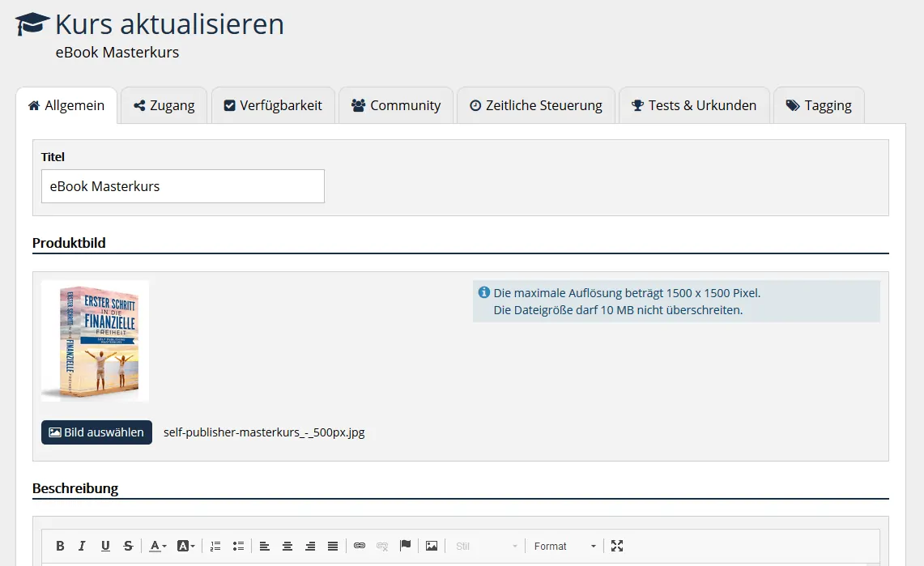The height and width of the screenshot is (566, 924).
Task: Insert an anchor using flag icon
Action: 405,546
